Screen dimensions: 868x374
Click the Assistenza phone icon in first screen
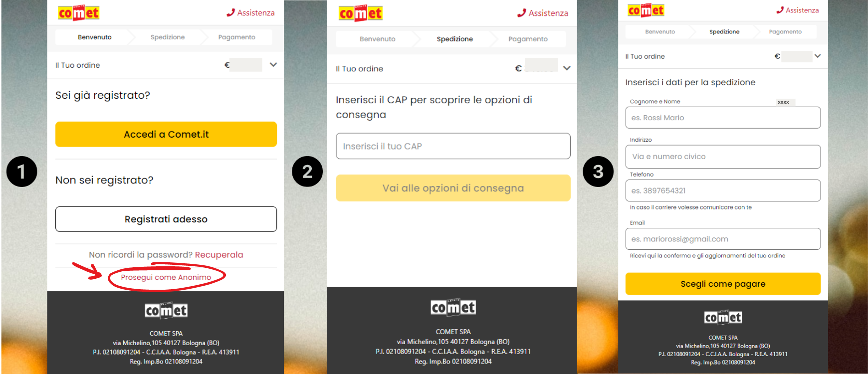[230, 12]
